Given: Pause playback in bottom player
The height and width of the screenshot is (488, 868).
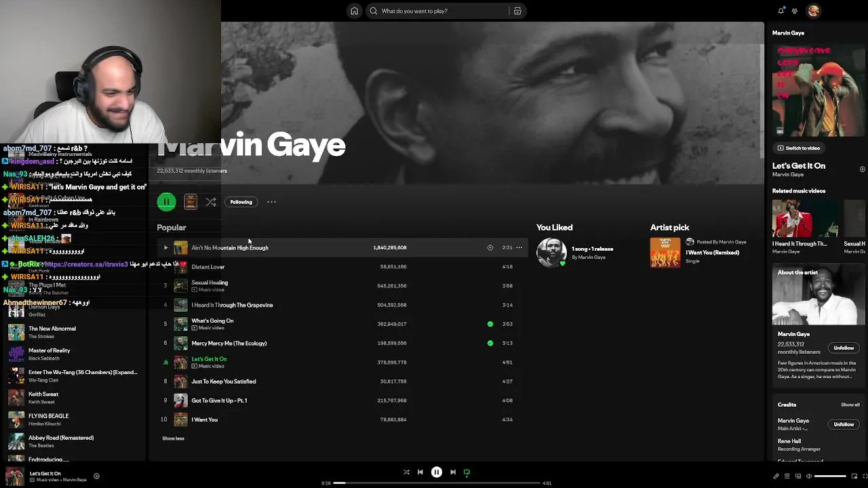Looking at the screenshot, I should 437,472.
